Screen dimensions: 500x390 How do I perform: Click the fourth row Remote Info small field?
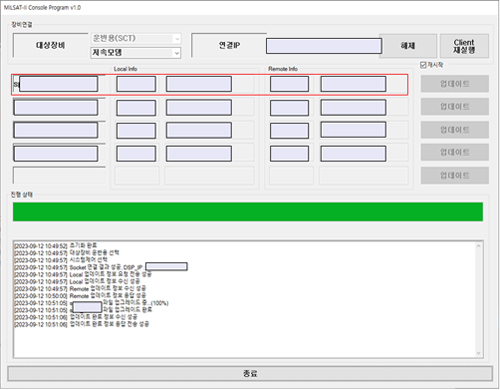pyautogui.click(x=289, y=154)
